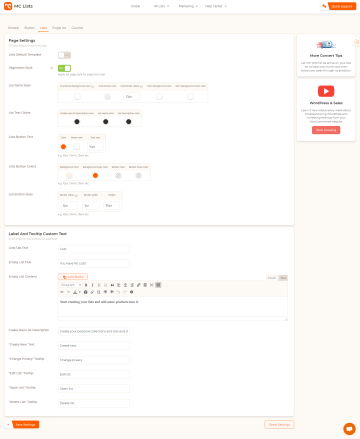
Task: Insert bulleted list in the editor
Action: click(x=99, y=285)
